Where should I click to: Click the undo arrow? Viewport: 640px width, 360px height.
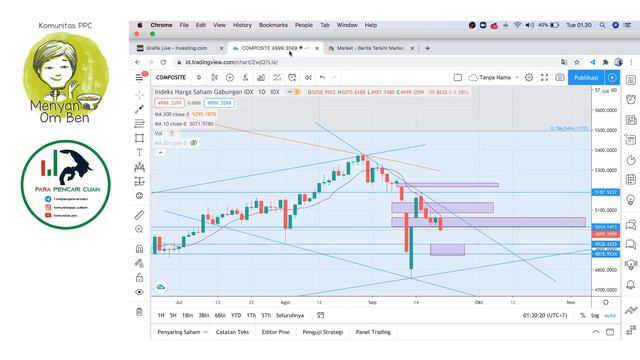(322, 77)
